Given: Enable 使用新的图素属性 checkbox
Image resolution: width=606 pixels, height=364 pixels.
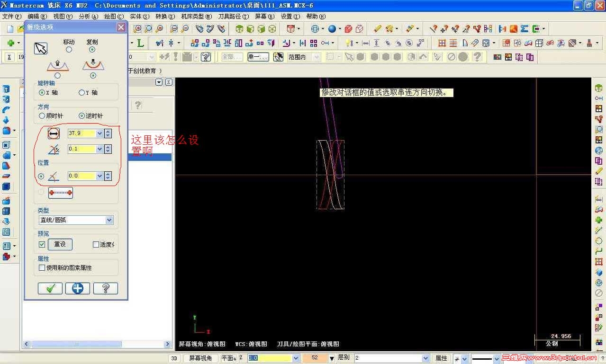Looking at the screenshot, I should click(42, 267).
